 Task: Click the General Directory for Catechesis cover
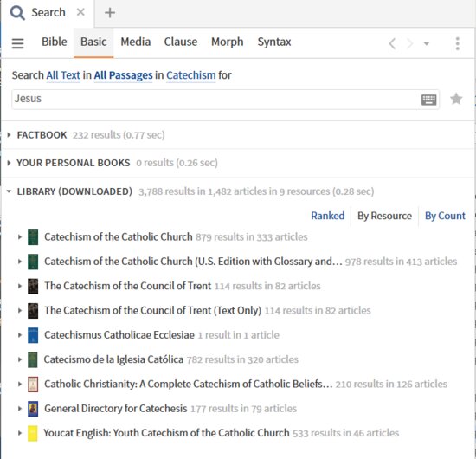tap(33, 409)
